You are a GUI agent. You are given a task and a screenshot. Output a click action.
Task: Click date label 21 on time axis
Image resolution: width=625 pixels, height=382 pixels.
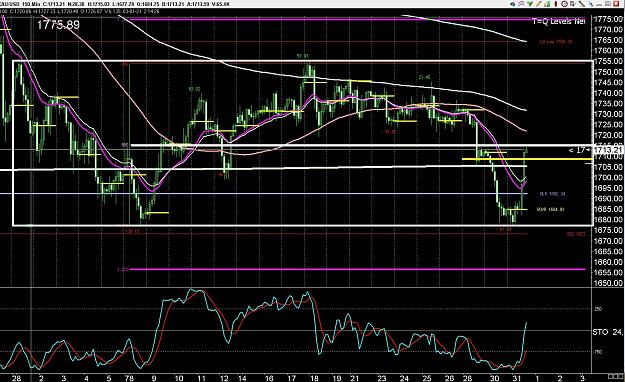tap(354, 378)
